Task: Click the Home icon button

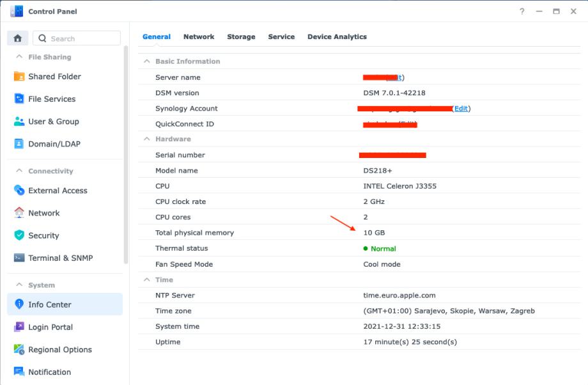Action: (x=18, y=38)
